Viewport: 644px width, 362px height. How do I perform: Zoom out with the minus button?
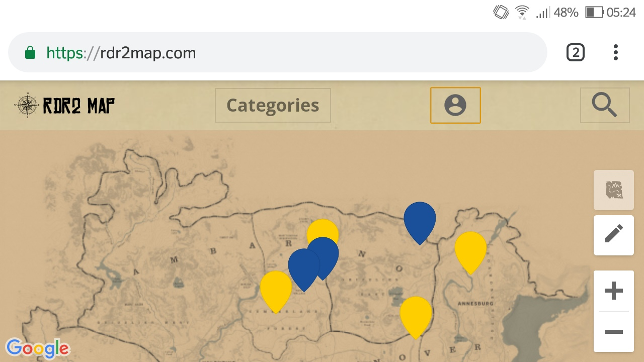pyautogui.click(x=614, y=332)
